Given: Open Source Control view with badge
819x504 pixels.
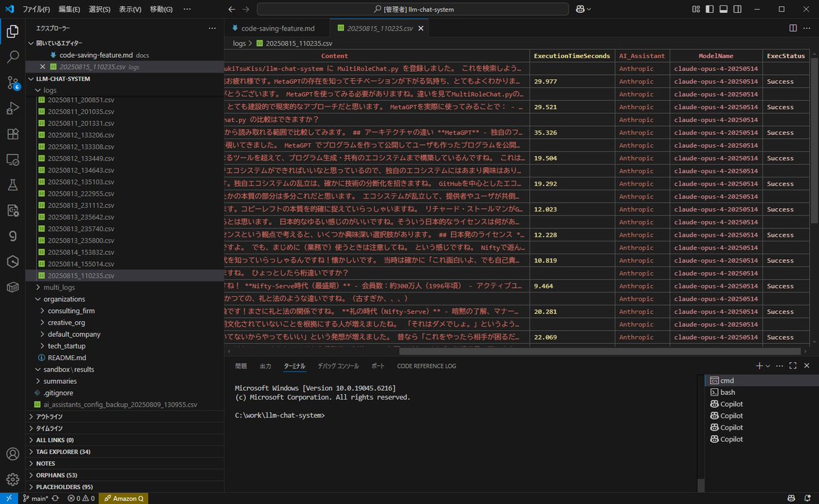Looking at the screenshot, I should click(x=12, y=83).
